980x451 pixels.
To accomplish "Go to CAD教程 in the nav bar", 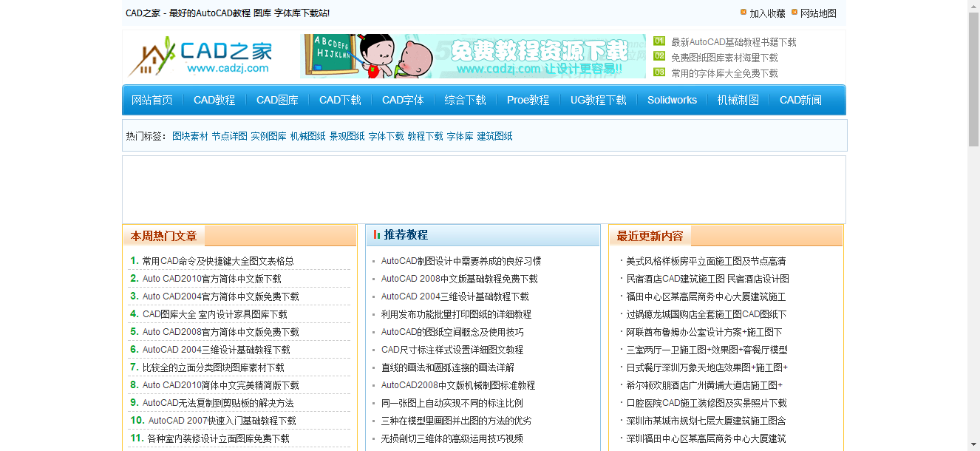I will click(214, 100).
